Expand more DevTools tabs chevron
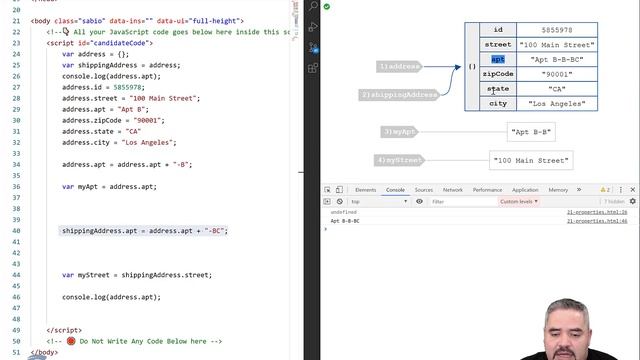This screenshot has width=640, height=360. (579, 190)
